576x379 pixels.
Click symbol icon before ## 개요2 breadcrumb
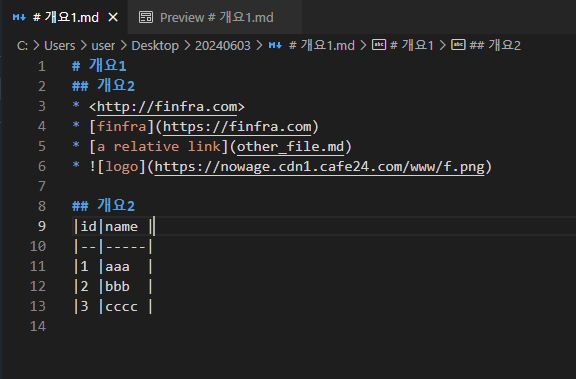point(458,45)
